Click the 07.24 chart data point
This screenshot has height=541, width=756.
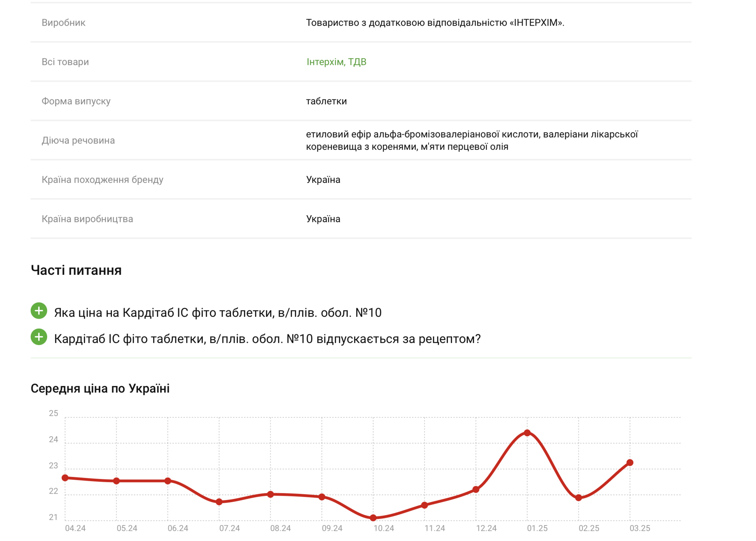click(x=219, y=502)
